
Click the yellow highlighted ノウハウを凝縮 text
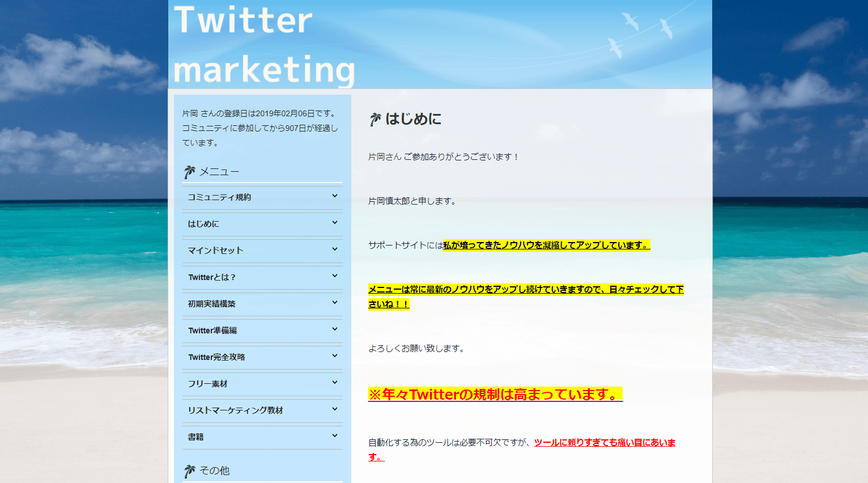click(546, 245)
